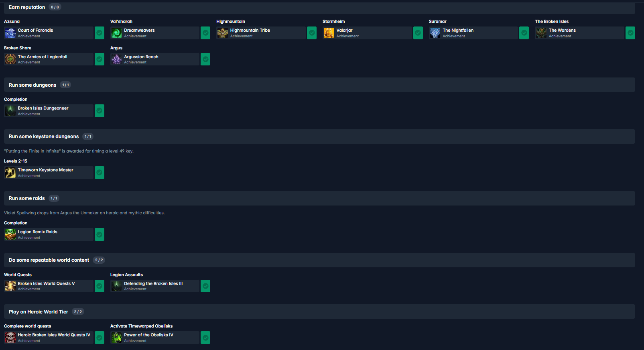Click the Violet Spellwing drop note text
Image resolution: width=644 pixels, height=350 pixels.
[x=84, y=213]
